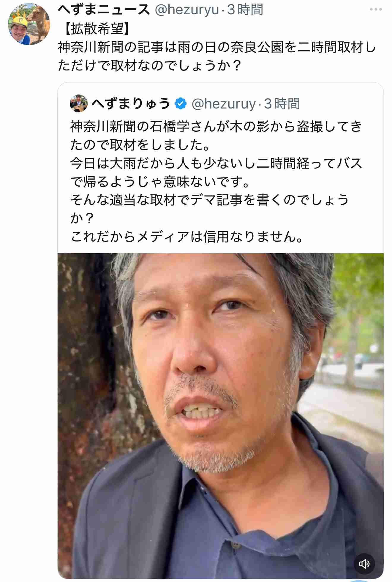Click the line そんな適当な取材でデマ記事を書く
The height and width of the screenshot is (582, 392).
coord(210,200)
